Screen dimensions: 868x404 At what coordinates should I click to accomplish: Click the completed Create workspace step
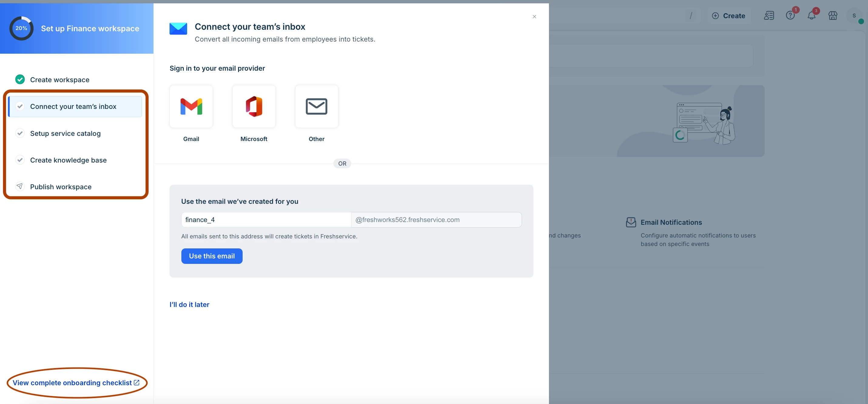pos(60,80)
